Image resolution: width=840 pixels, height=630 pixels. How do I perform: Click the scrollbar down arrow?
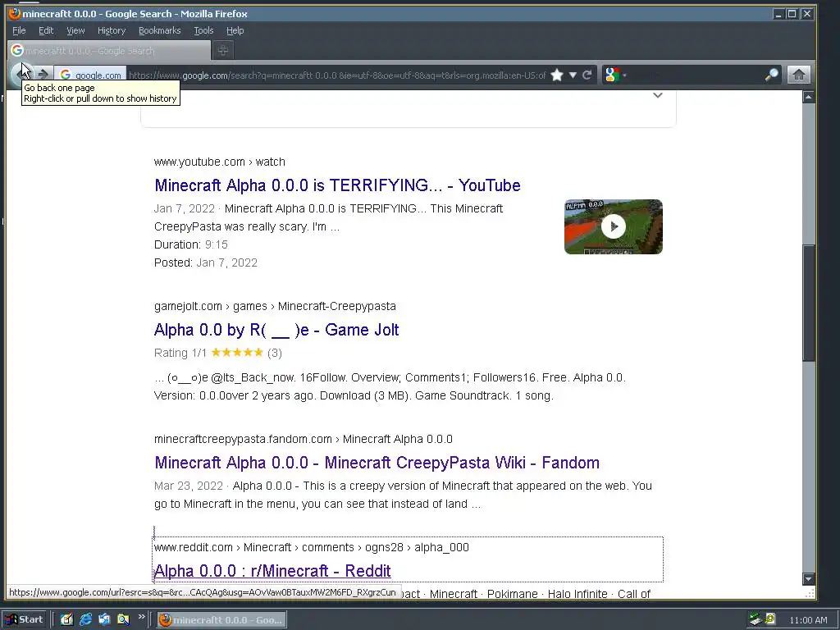click(808, 578)
